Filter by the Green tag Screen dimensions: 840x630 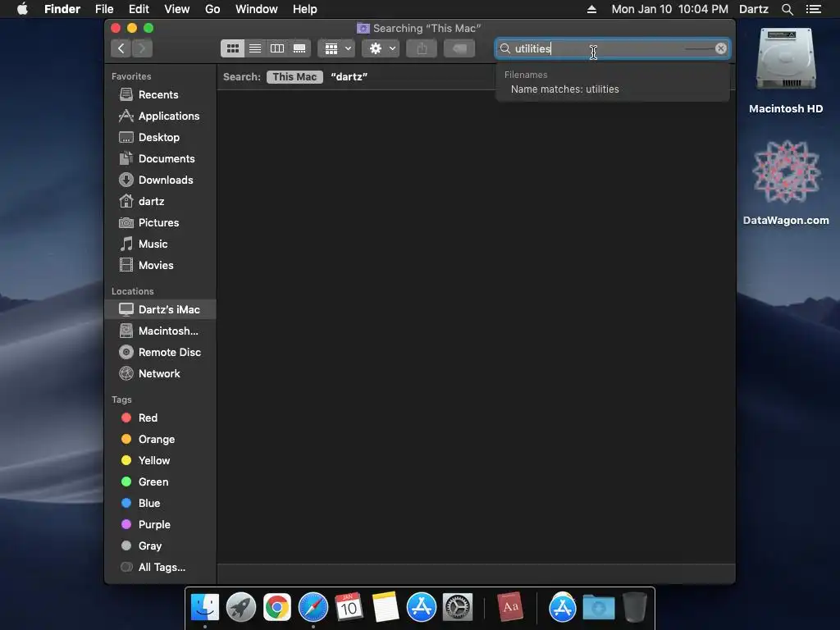pos(160,482)
